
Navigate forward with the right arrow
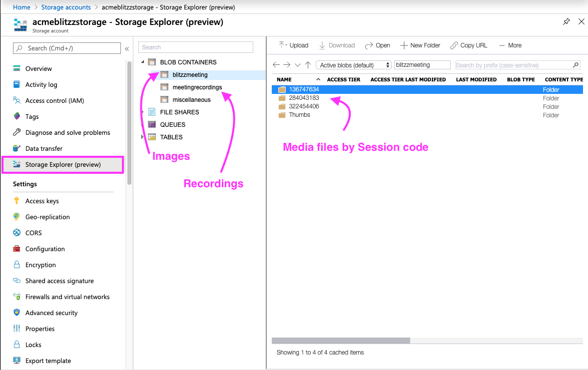(287, 65)
